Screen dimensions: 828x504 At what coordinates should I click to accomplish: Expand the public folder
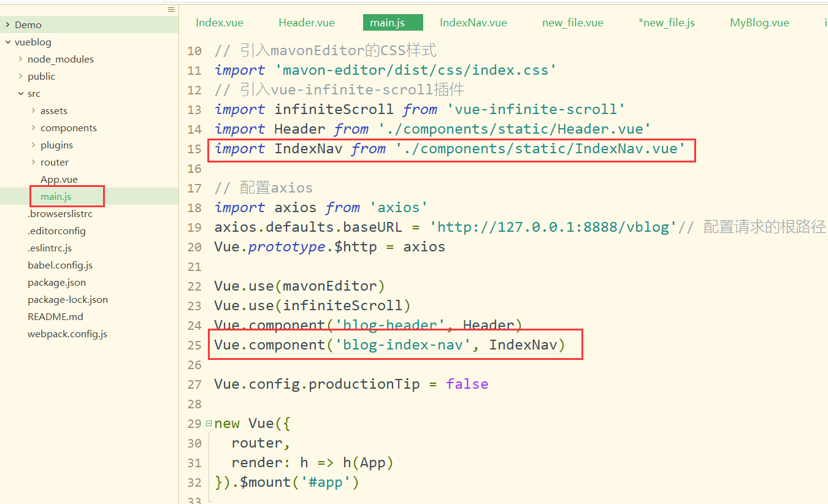pos(20,77)
